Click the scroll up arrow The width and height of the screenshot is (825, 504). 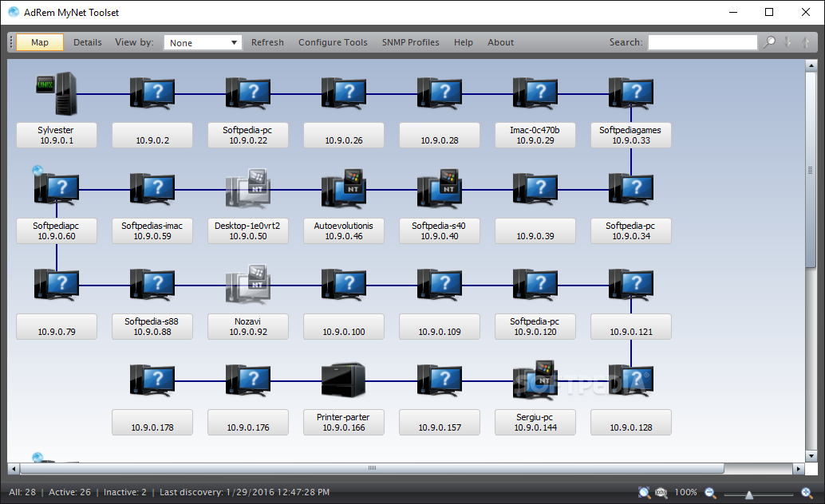tap(811, 65)
